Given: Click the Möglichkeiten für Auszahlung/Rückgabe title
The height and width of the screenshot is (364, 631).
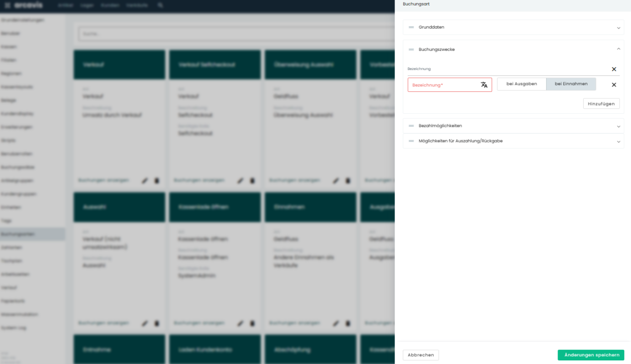Looking at the screenshot, I should click(460, 142).
